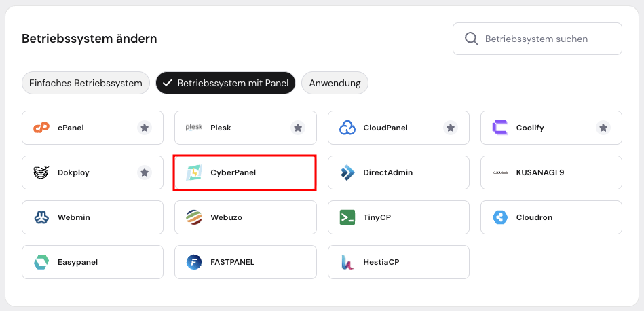644x311 pixels.
Task: Click the KUSANAGI 9 text label
Action: tap(540, 172)
